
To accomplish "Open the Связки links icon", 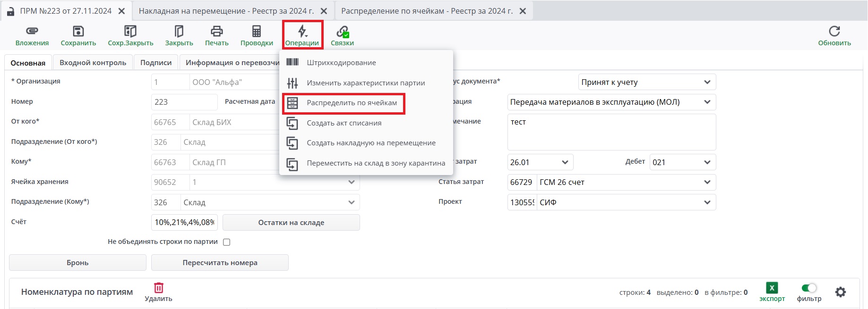I will pos(342,32).
